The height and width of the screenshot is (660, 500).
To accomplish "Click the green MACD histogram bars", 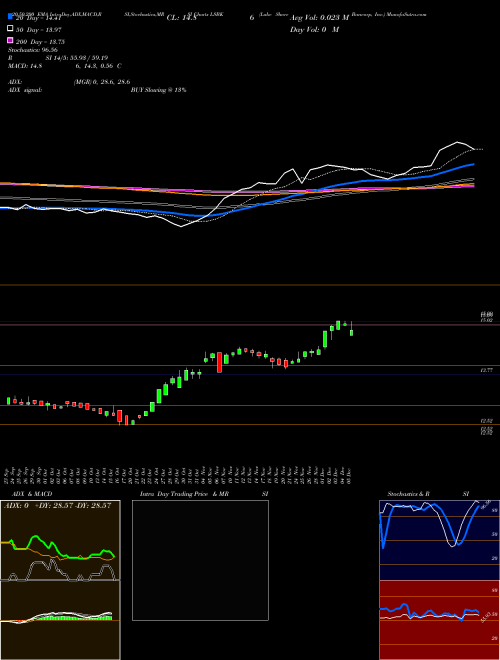I will pos(76,618).
